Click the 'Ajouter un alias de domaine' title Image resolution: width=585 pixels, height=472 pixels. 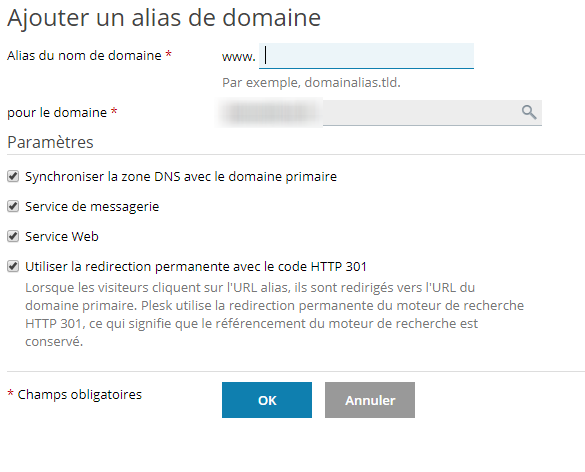click(164, 18)
